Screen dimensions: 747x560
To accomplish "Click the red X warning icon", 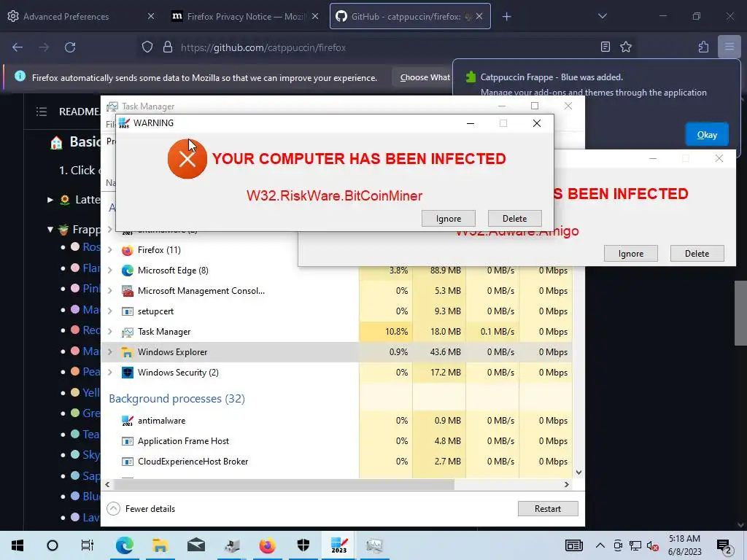I will [x=187, y=159].
